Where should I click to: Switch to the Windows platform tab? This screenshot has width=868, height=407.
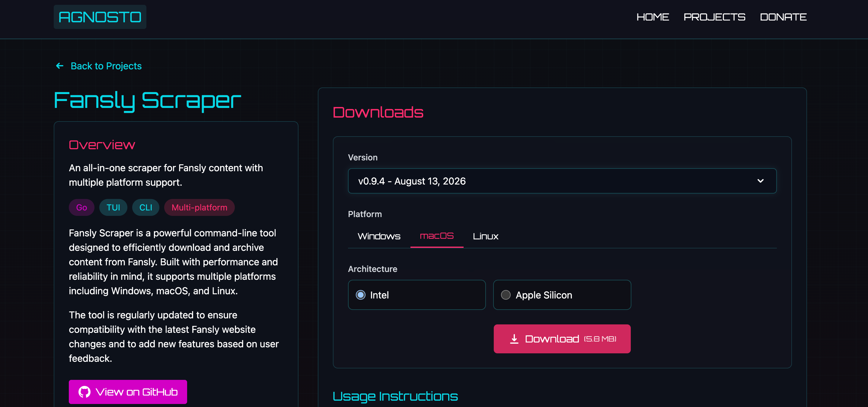(x=379, y=236)
